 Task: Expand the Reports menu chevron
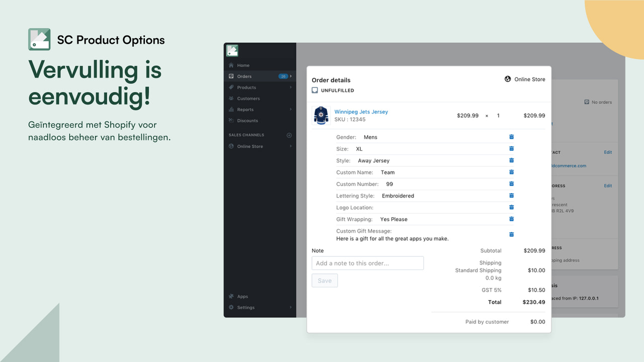coord(291,110)
